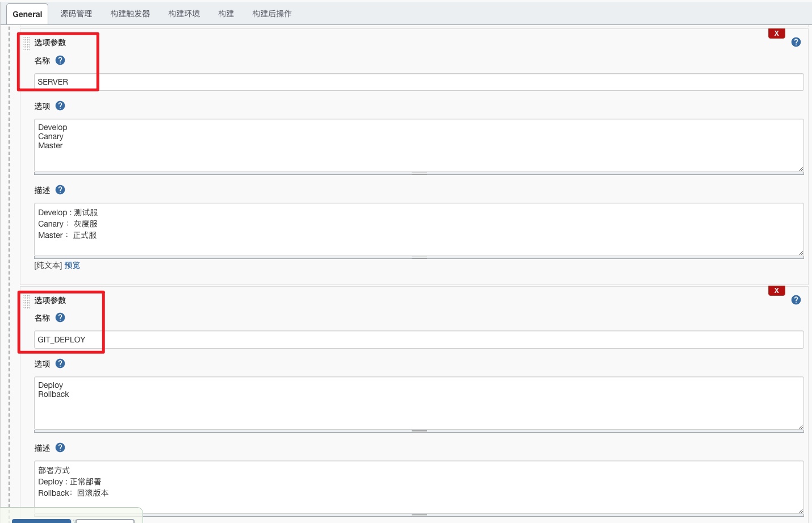This screenshot has width=812, height=523.
Task: Open help icon next to SERVER 名称 label
Action: pos(60,60)
